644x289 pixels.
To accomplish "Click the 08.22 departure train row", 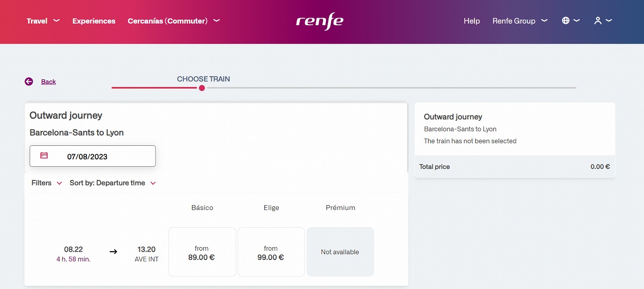I will click(x=216, y=252).
